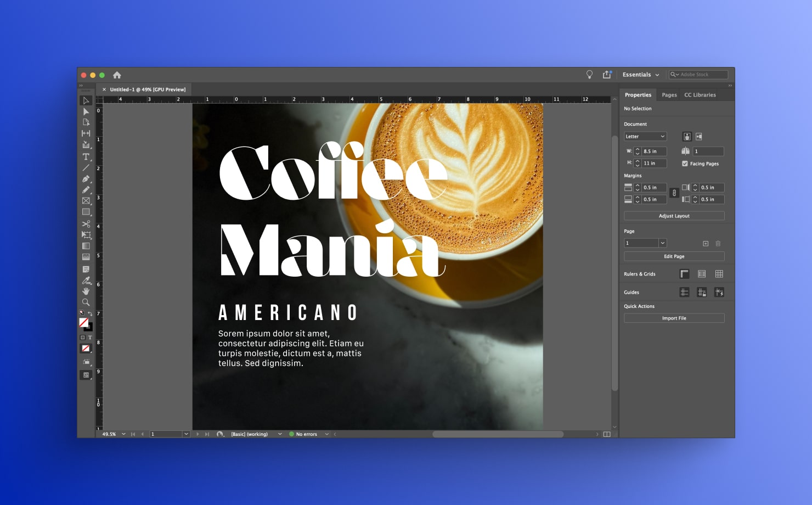The image size is (812, 505).
Task: Open the Smart Guides toggle under Guides
Action: pos(719,293)
